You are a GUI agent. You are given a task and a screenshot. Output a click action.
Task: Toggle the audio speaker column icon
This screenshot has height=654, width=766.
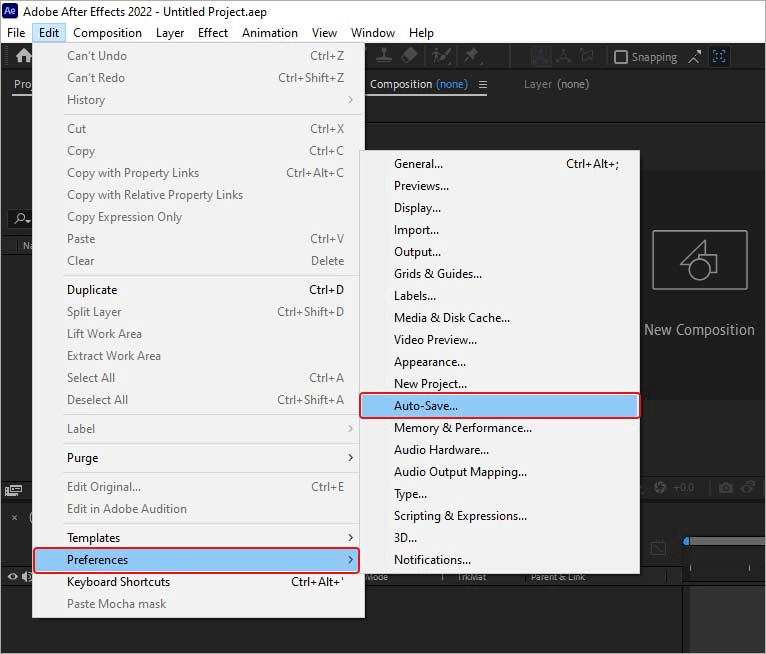point(25,576)
